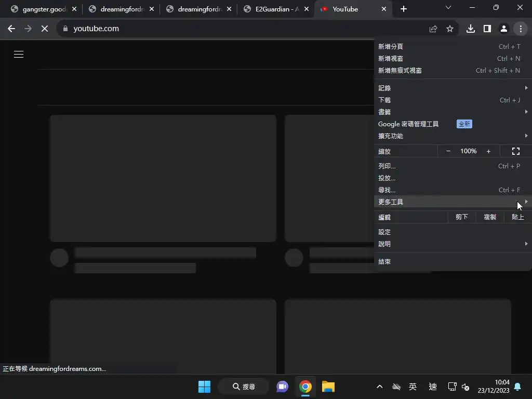This screenshot has height=399, width=532.
Task: Open a new tab with plus button
Action: pyautogui.click(x=403, y=9)
